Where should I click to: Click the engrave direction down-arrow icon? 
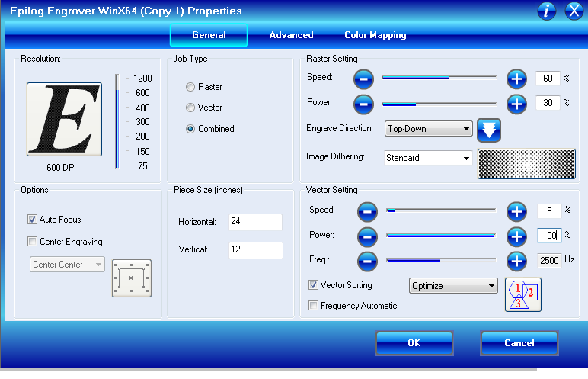pyautogui.click(x=489, y=130)
